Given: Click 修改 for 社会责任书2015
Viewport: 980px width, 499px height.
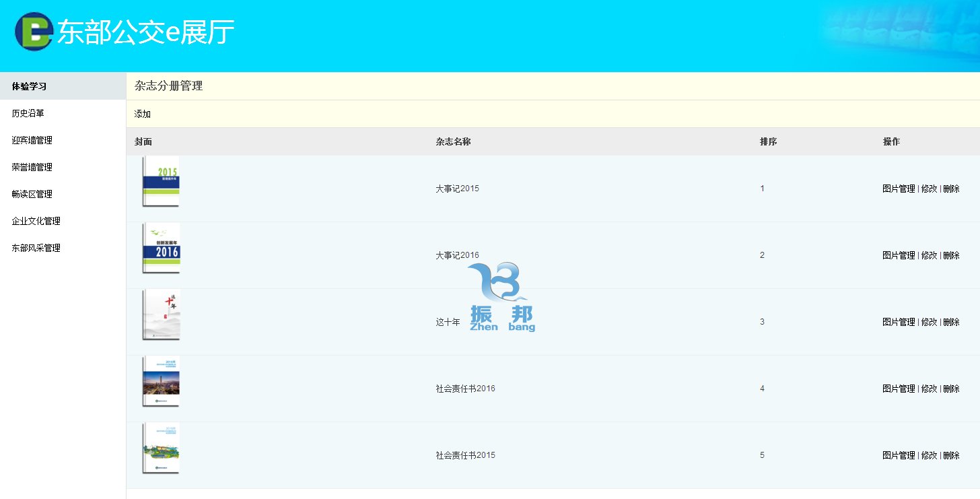Looking at the screenshot, I should [929, 455].
